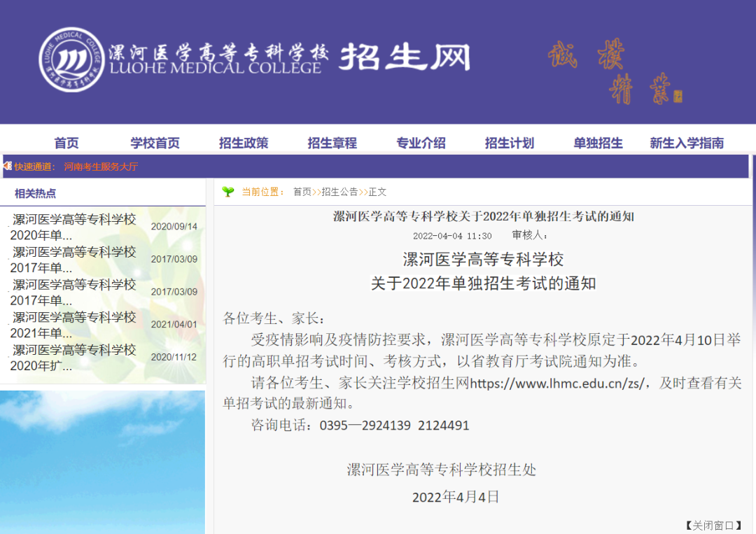Viewport: 756px width, 534px height.
Task: Open the 首页 navigation menu item
Action: (x=66, y=143)
